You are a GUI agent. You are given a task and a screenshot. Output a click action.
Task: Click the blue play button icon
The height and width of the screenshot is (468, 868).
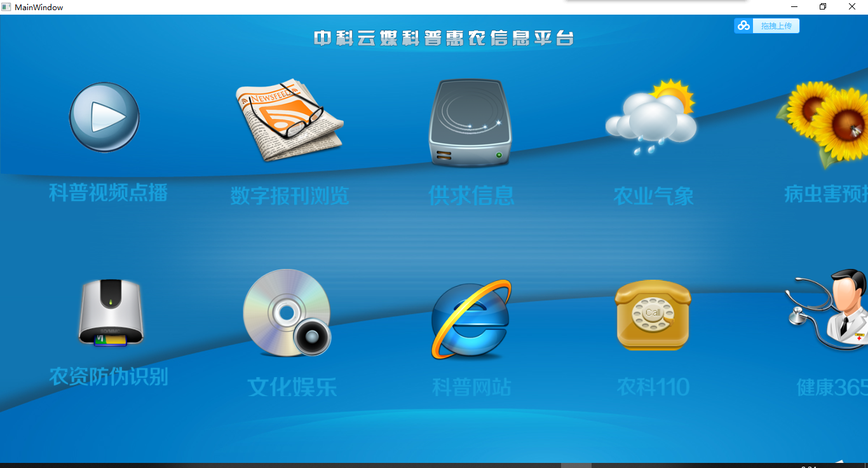point(104,118)
